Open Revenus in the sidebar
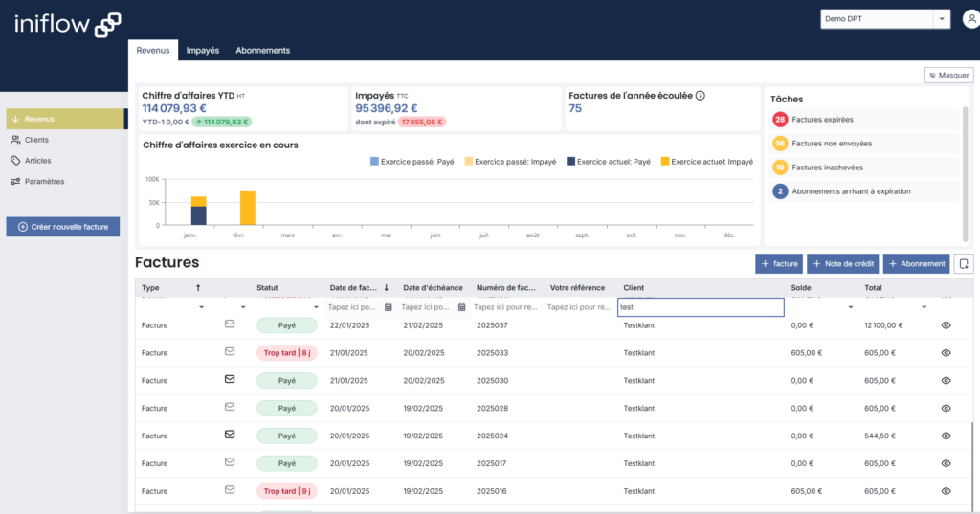This screenshot has height=514, width=980. (65, 119)
